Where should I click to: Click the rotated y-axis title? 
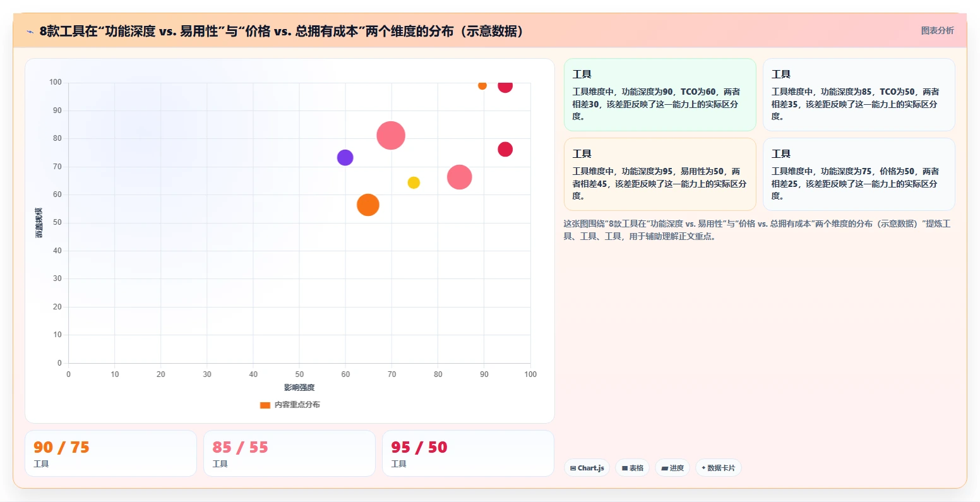click(39, 223)
